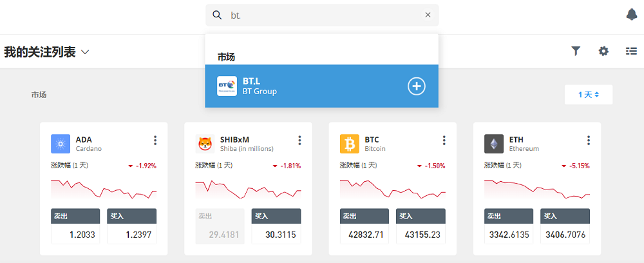Open the 1 天 time range dropdown
The height and width of the screenshot is (263, 644).
(x=589, y=95)
